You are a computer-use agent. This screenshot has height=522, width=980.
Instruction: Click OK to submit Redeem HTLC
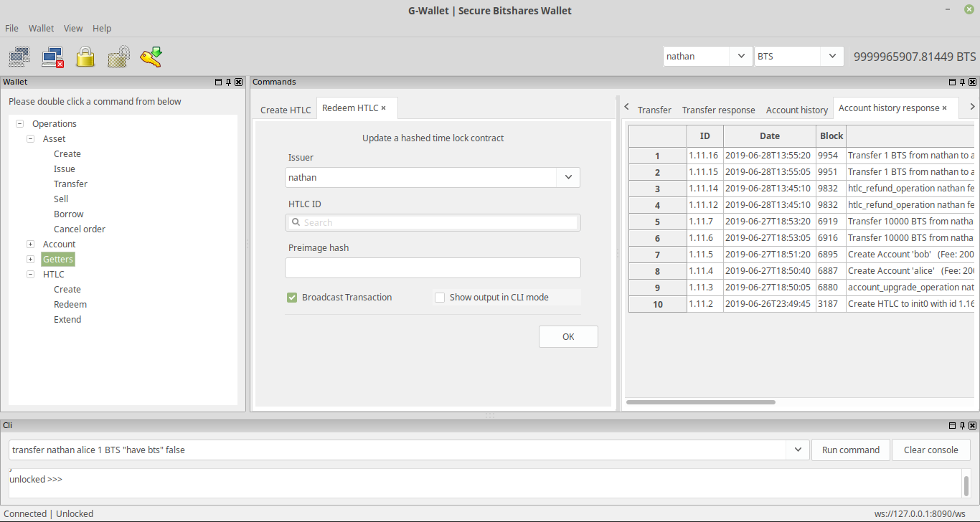568,337
